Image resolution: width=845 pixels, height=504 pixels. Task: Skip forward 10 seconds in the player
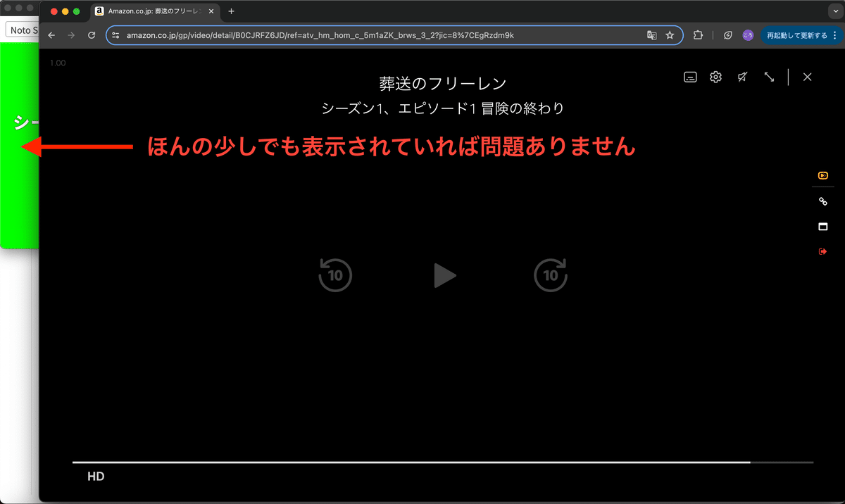coord(551,275)
